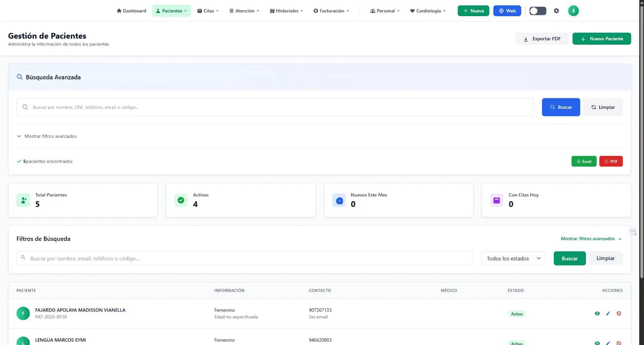Click the Exportar PDF button
Image resolution: width=644 pixels, height=345 pixels.
pyautogui.click(x=541, y=39)
